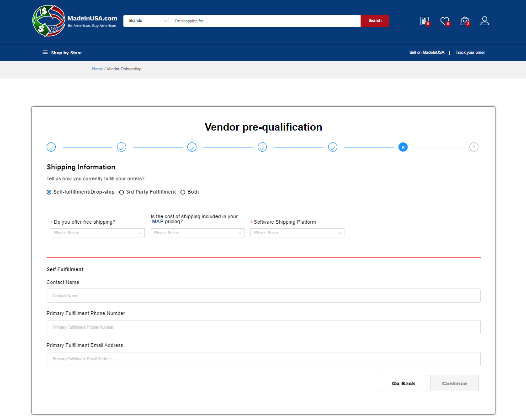Go to completed step four checkmark
The height and width of the screenshot is (420, 526).
[262, 147]
